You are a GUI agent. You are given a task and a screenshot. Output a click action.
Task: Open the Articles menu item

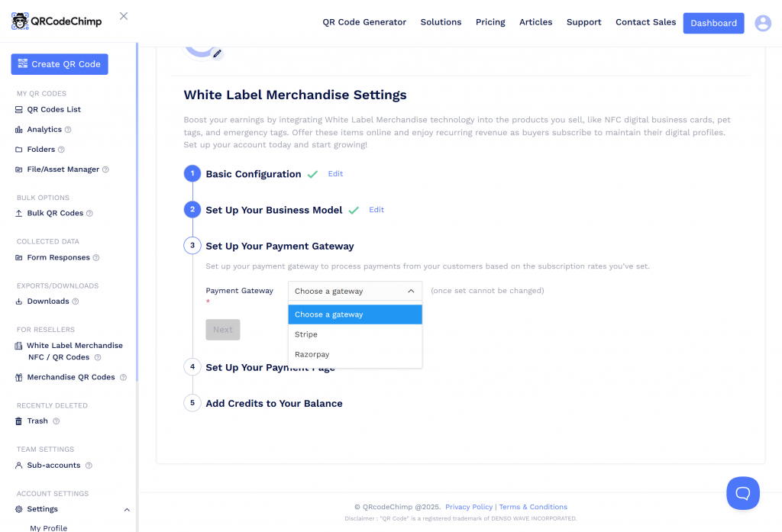click(x=535, y=22)
